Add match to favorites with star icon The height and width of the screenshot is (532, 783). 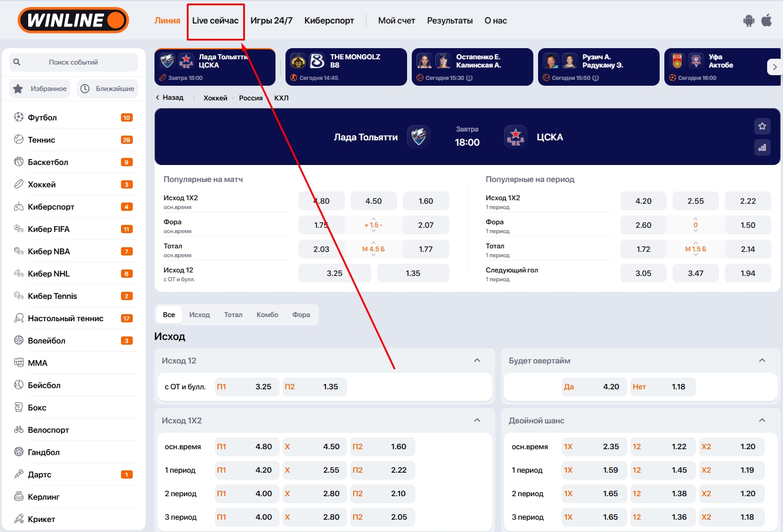tap(762, 126)
